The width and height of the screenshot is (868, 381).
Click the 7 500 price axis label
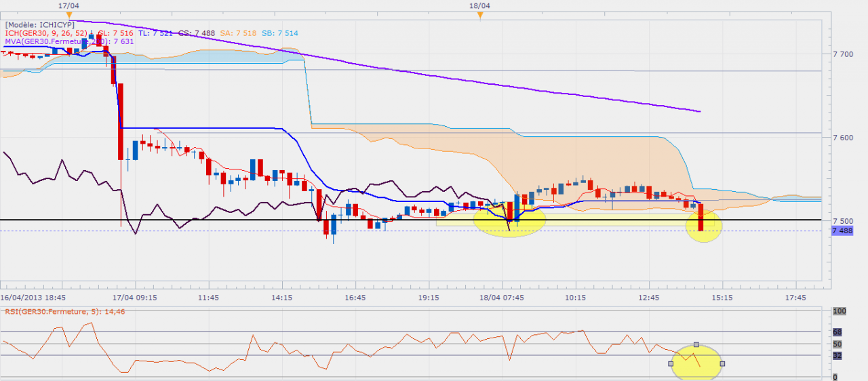click(844, 222)
